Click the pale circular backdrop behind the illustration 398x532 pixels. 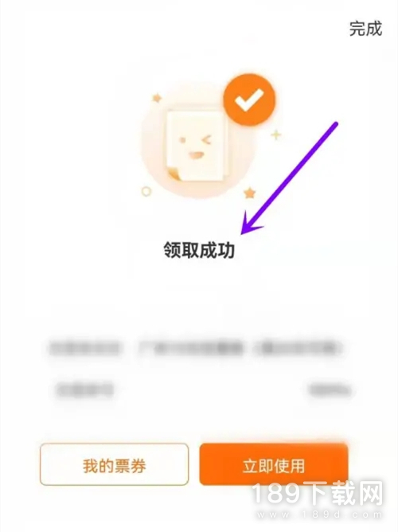pyautogui.click(x=198, y=147)
